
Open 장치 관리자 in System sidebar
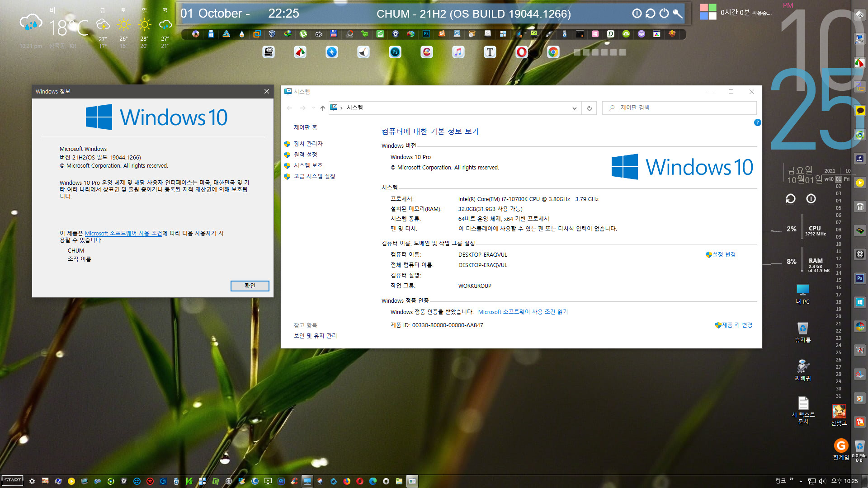pos(308,144)
